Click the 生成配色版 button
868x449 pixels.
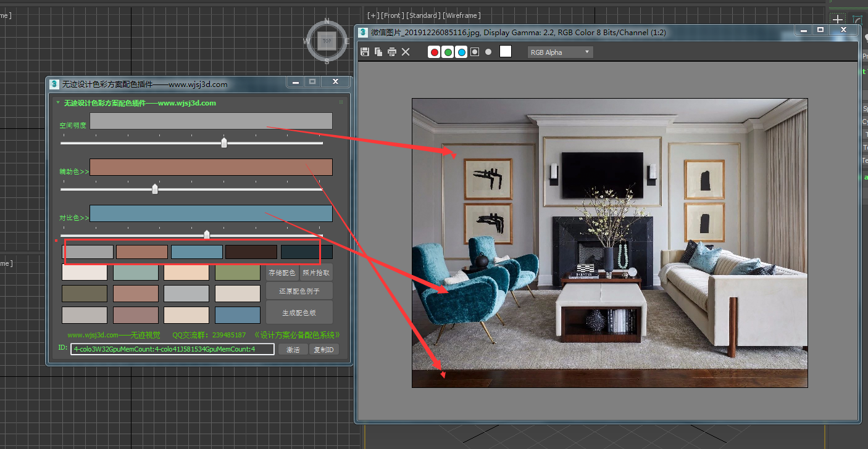click(x=299, y=313)
